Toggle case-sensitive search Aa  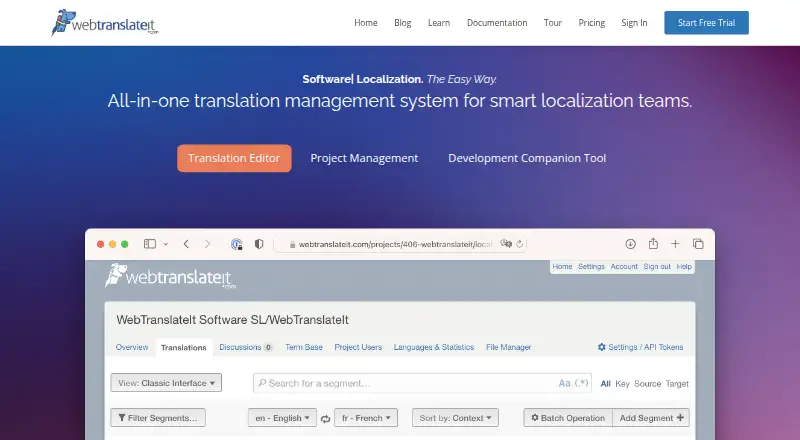(x=564, y=383)
